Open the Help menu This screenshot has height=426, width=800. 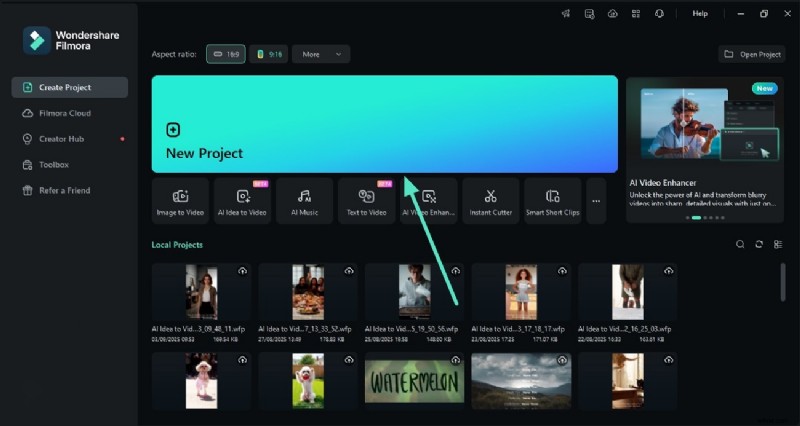click(700, 14)
